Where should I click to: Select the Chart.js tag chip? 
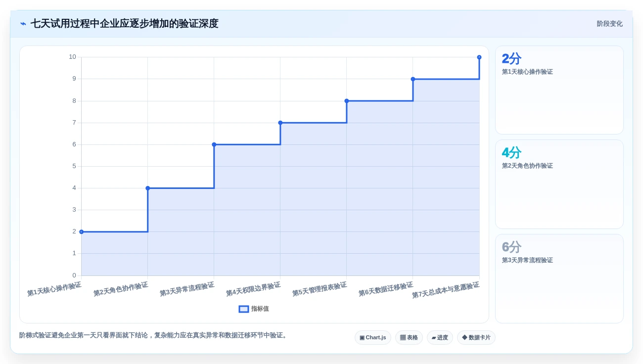click(x=373, y=337)
